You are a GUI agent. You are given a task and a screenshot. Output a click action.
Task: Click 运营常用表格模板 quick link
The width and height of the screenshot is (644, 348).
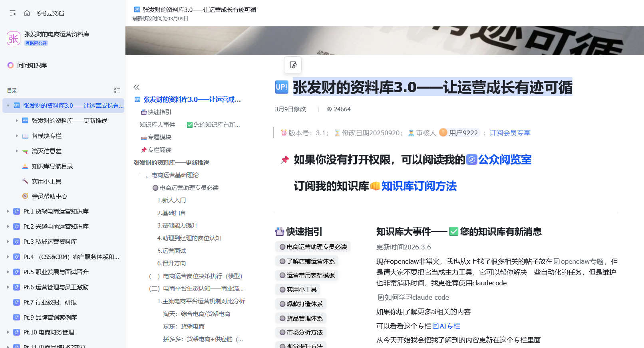(307, 275)
